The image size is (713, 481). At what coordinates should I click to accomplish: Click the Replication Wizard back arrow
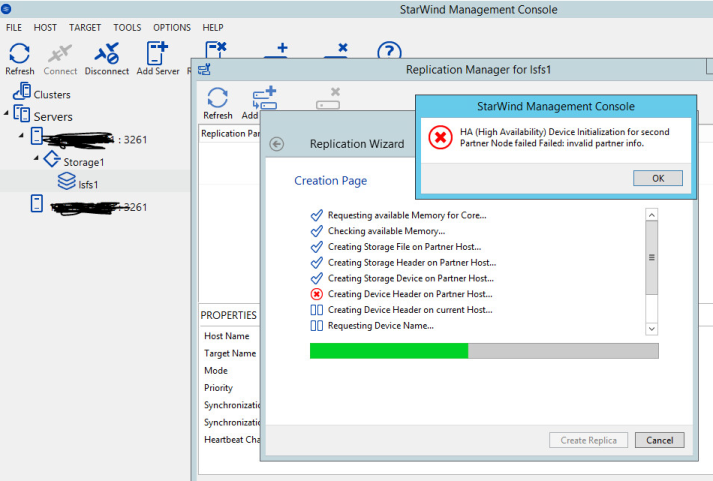pos(276,144)
